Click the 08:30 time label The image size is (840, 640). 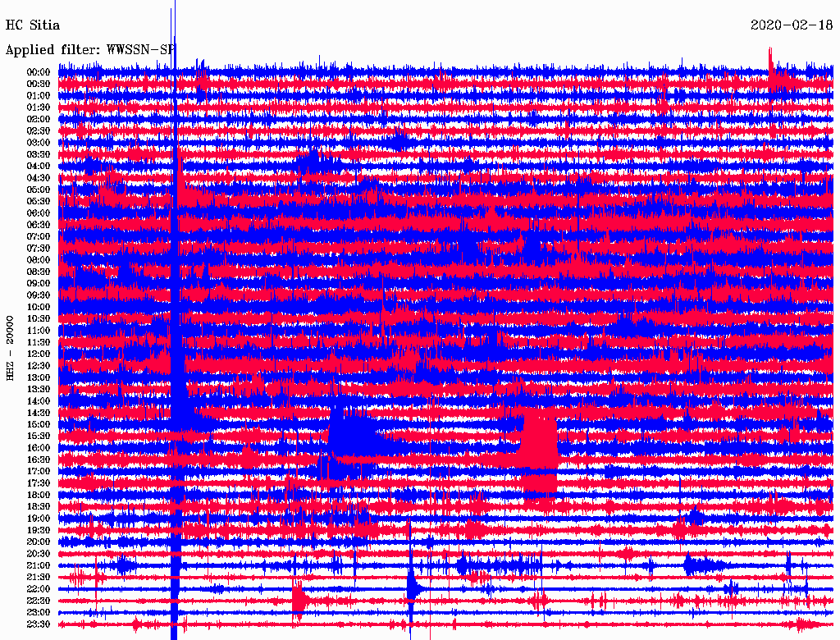click(39, 272)
